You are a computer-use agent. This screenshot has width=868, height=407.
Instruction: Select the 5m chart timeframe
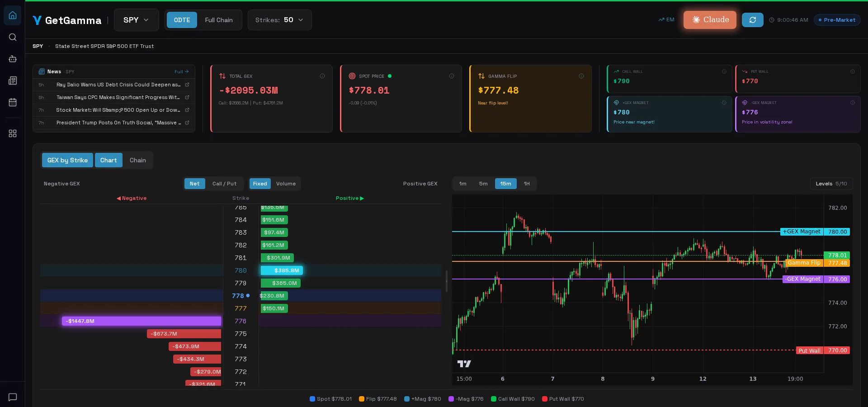tap(483, 184)
